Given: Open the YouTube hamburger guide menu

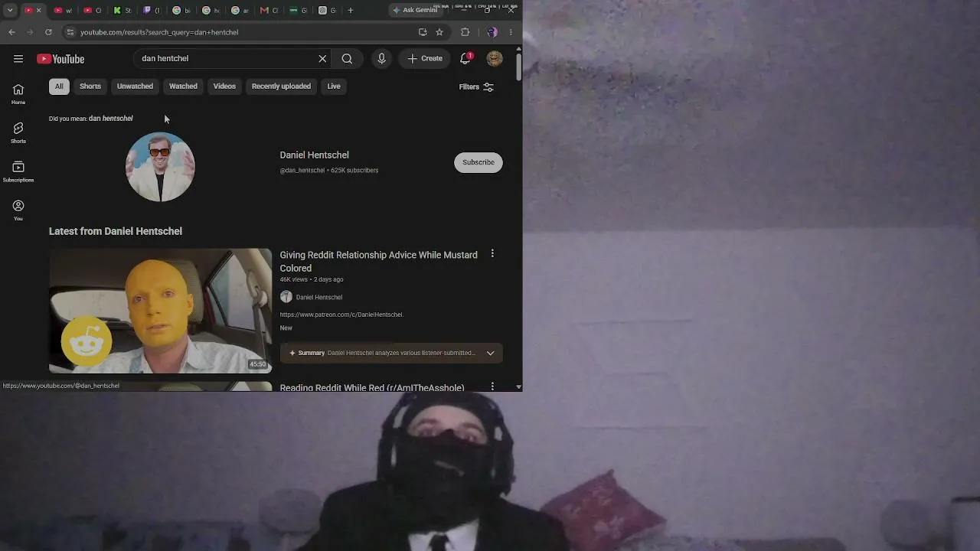Looking at the screenshot, I should (x=18, y=59).
